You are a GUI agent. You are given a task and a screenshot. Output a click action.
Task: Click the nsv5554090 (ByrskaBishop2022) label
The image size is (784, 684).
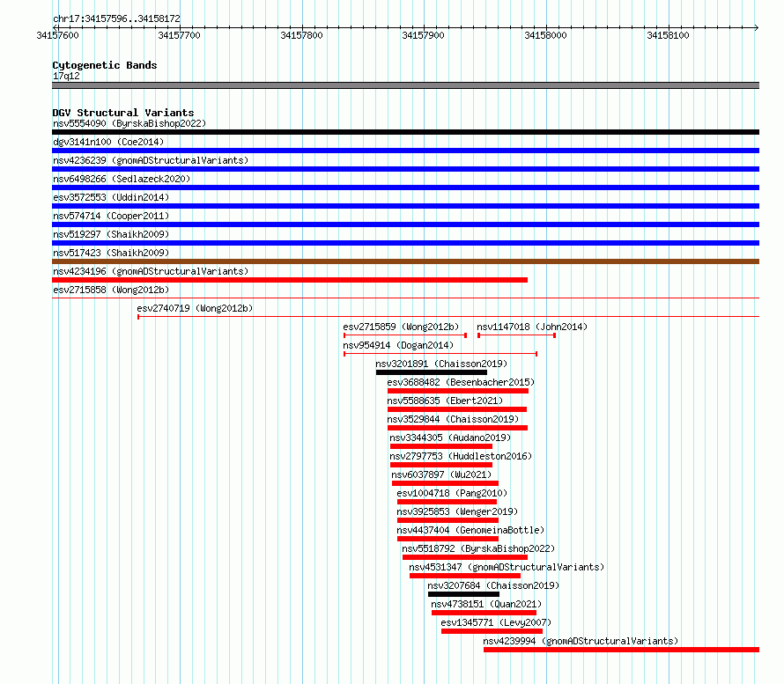tap(129, 123)
